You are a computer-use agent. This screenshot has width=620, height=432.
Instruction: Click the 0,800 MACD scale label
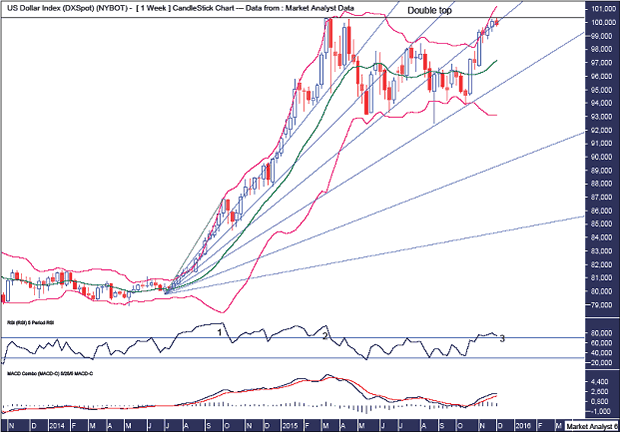pyautogui.click(x=600, y=402)
